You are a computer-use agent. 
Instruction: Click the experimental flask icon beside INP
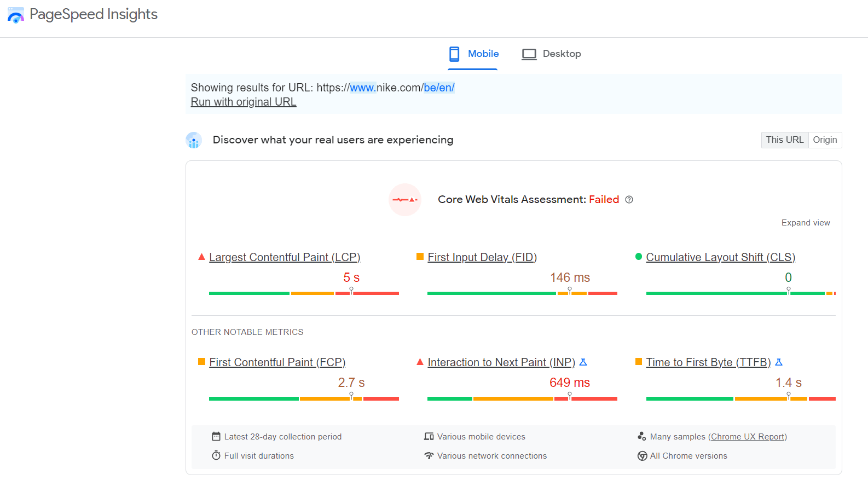tap(583, 362)
